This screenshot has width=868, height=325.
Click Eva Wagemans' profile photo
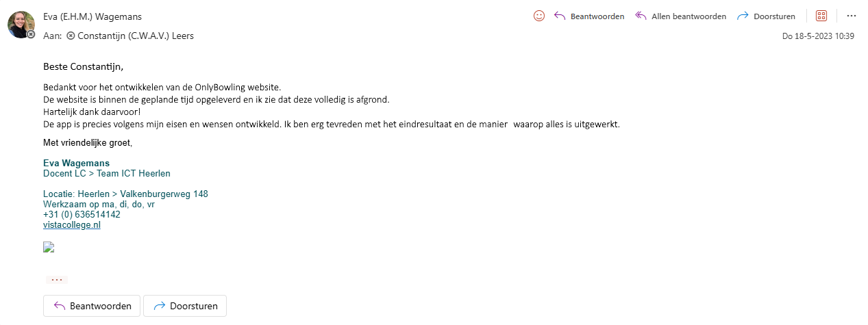21,25
